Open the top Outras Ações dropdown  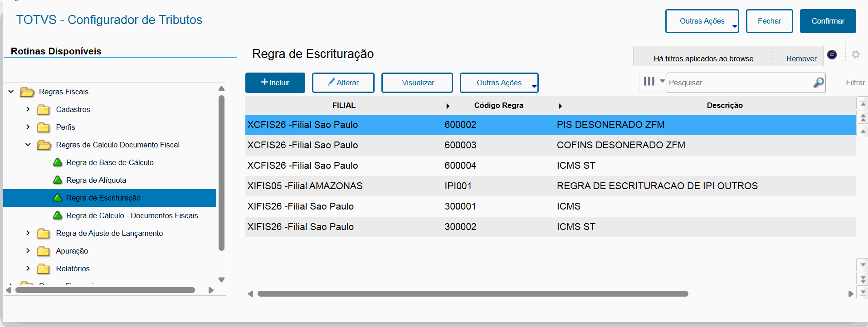click(702, 21)
